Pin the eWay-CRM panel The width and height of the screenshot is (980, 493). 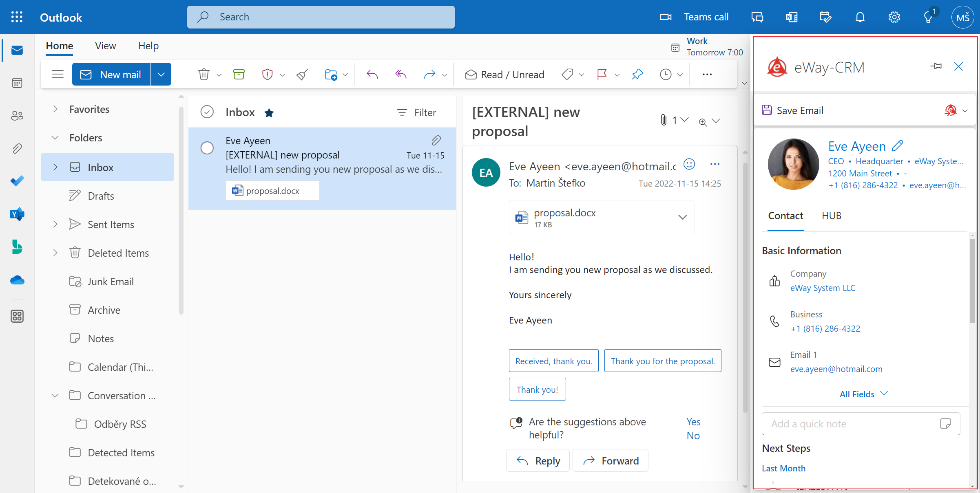(x=936, y=66)
